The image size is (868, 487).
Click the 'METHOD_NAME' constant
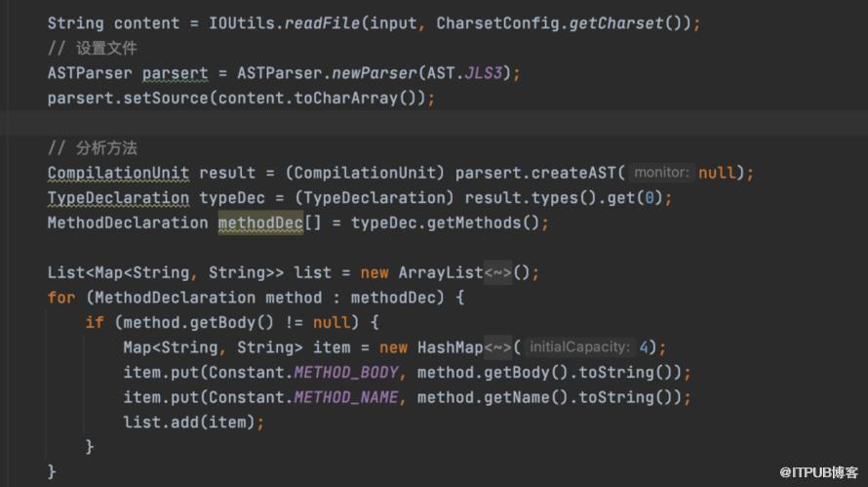[x=346, y=397]
